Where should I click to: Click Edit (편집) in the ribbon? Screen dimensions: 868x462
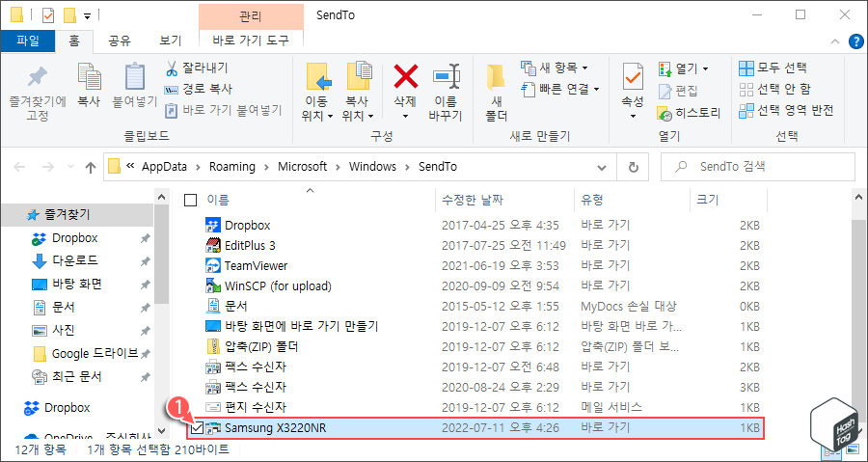click(x=678, y=91)
